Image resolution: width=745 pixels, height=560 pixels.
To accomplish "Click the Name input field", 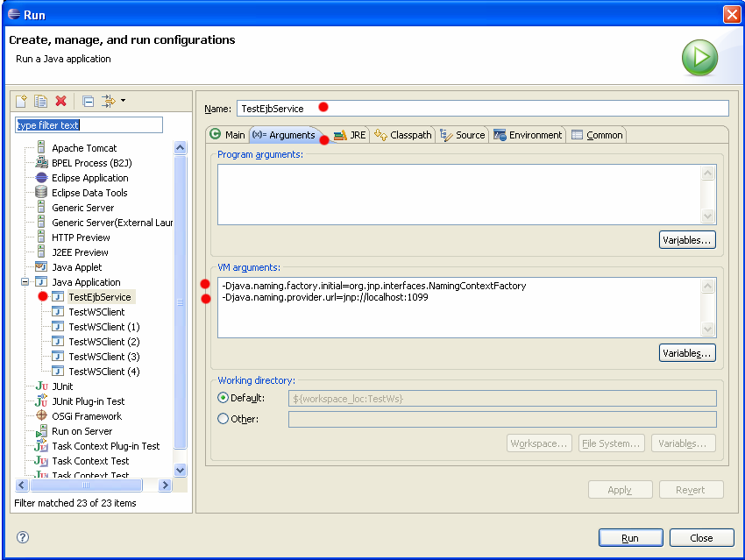I will click(483, 109).
